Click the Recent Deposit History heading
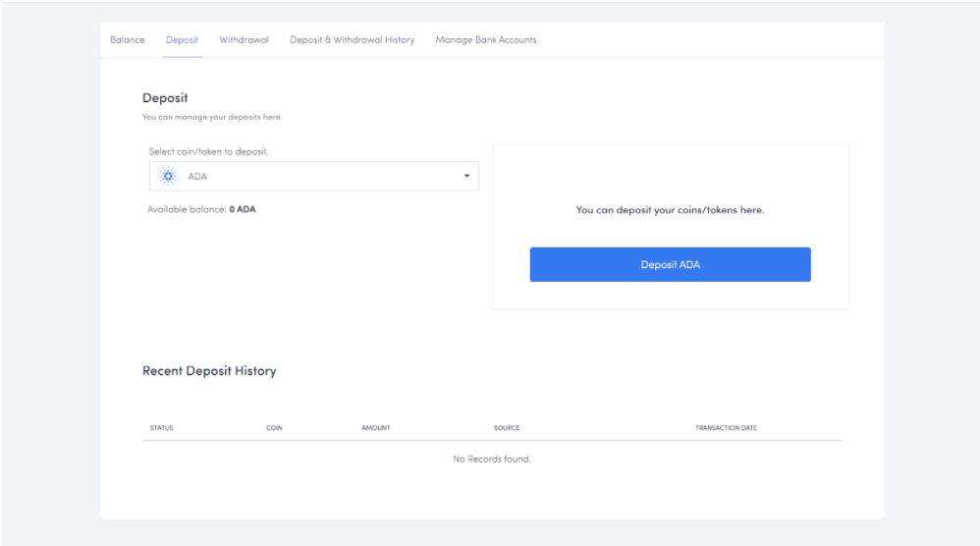 pyautogui.click(x=209, y=371)
